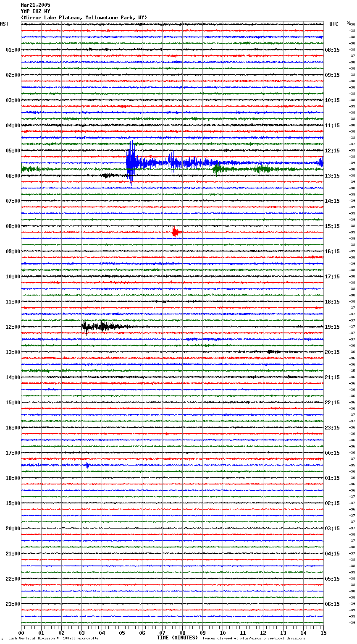357x644 pixels.
Task: Select the 20:00 MST row label
Action: (13, 529)
